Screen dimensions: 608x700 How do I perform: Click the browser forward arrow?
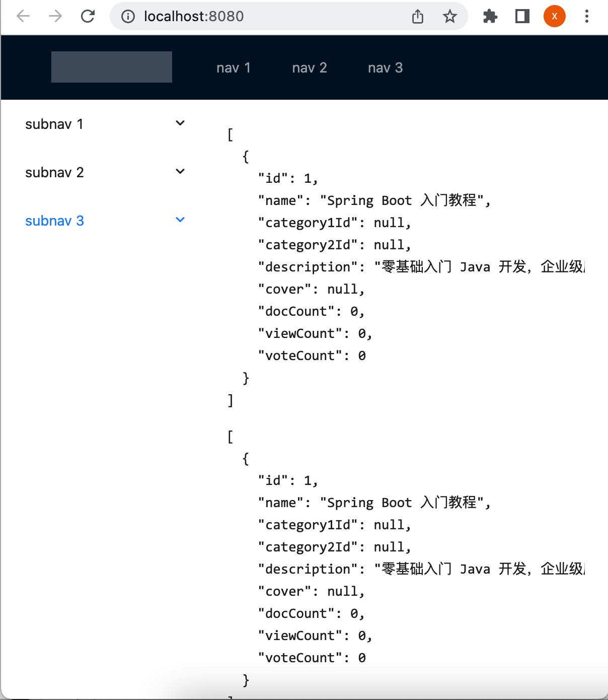[55, 16]
